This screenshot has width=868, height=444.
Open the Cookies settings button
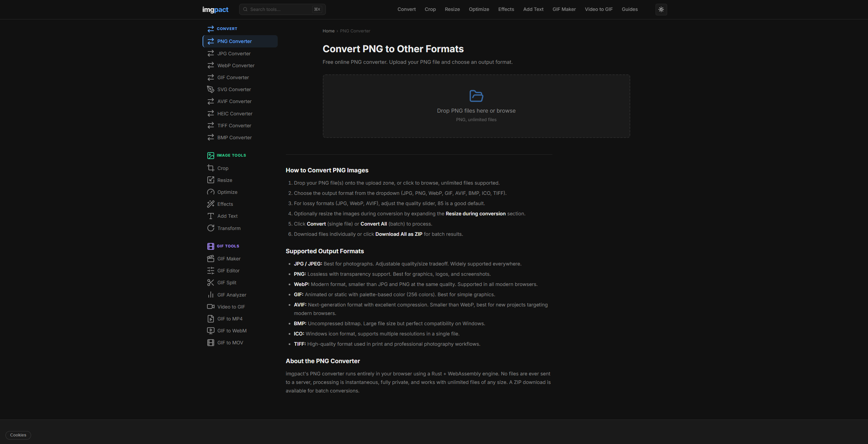click(x=18, y=435)
